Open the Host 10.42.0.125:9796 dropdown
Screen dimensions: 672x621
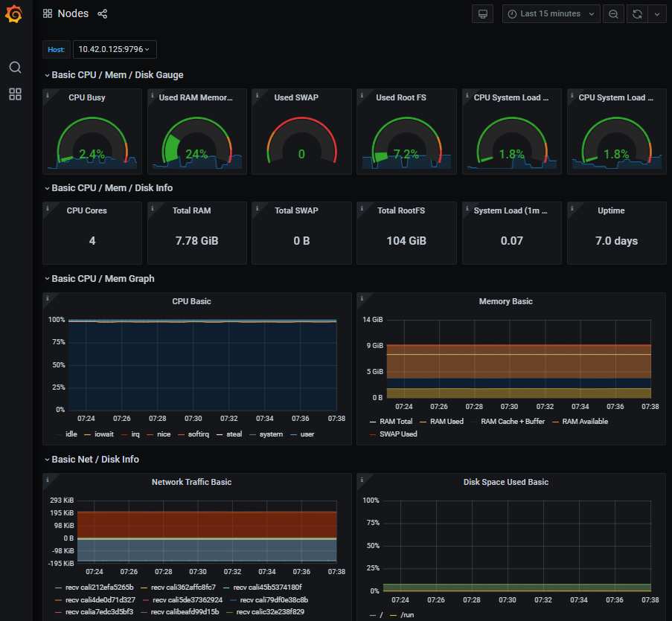coord(115,49)
